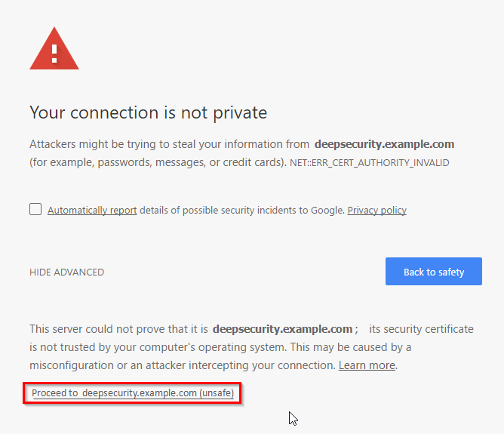Image resolution: width=504 pixels, height=434 pixels.
Task: Click the bold domain name in the attackers warning
Action: click(x=384, y=144)
